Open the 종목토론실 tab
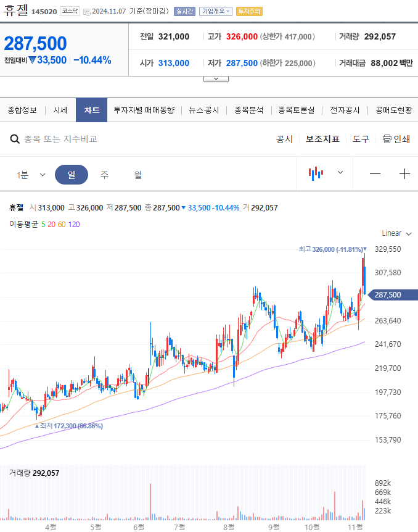This screenshot has width=418, height=532. pyautogui.click(x=297, y=110)
